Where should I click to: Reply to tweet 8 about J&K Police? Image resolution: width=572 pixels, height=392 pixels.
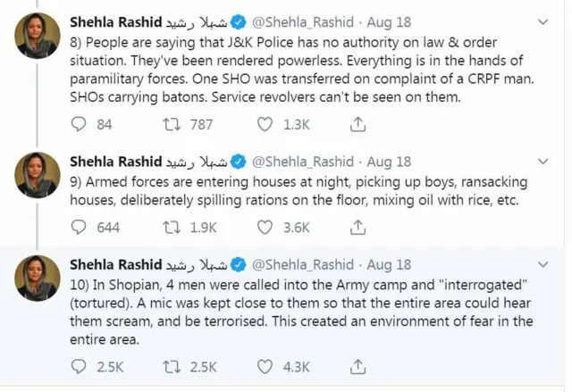click(78, 125)
